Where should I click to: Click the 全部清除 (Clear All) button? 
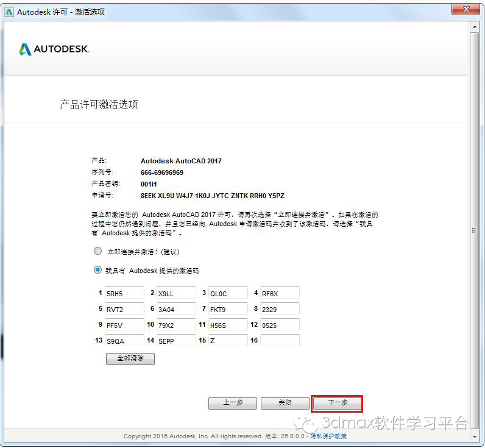point(130,358)
